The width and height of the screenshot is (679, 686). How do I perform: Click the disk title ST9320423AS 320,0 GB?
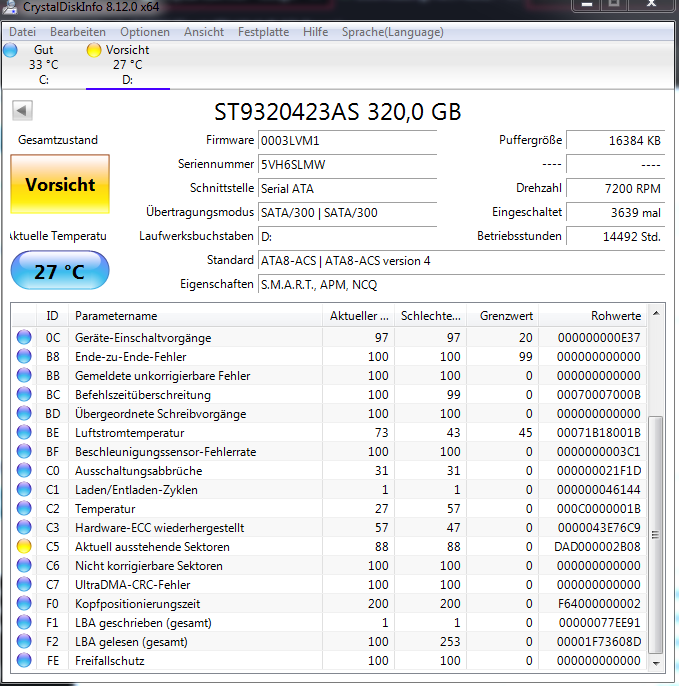coord(337,112)
